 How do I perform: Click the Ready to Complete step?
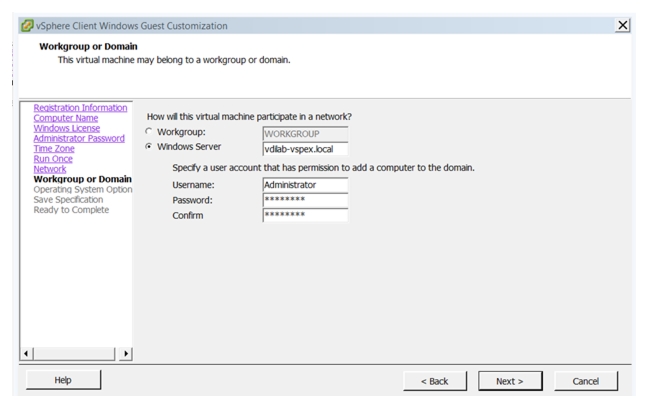click(71, 210)
